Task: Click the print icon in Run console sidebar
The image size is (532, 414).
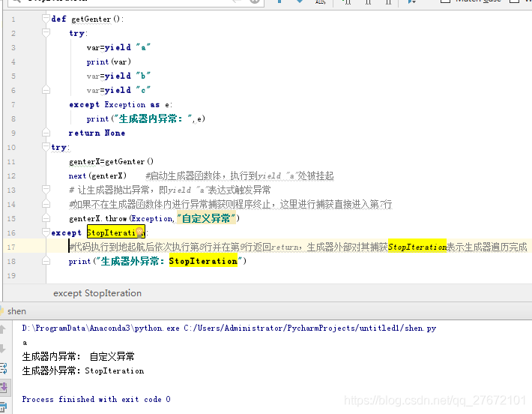Action: pos(4,406)
